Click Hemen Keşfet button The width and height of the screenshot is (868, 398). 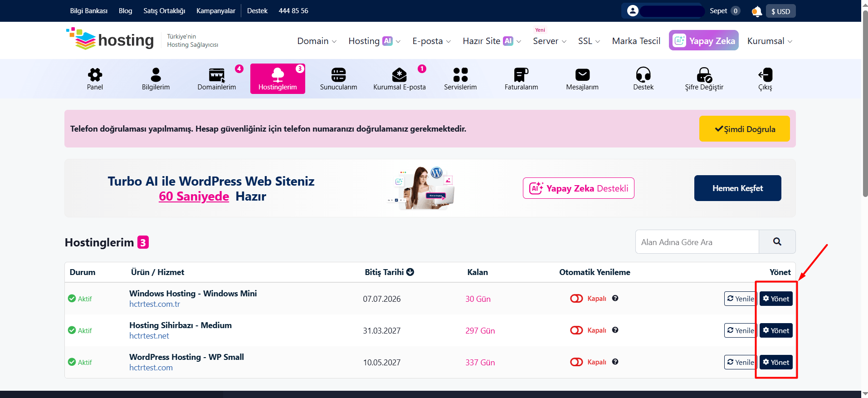click(x=737, y=188)
